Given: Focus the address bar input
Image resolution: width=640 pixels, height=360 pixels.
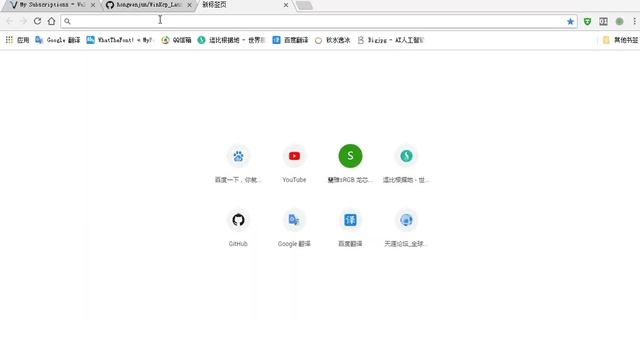Looking at the screenshot, I should (x=318, y=21).
